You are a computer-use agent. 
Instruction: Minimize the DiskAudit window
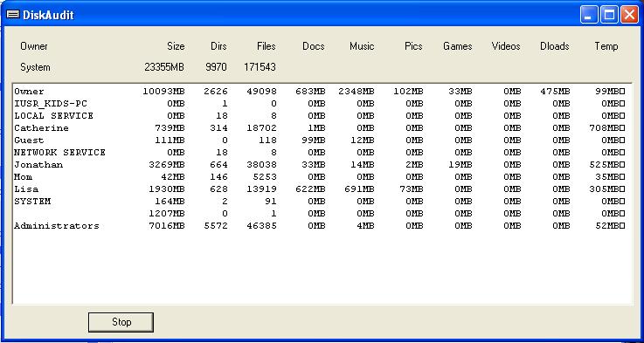coord(589,15)
